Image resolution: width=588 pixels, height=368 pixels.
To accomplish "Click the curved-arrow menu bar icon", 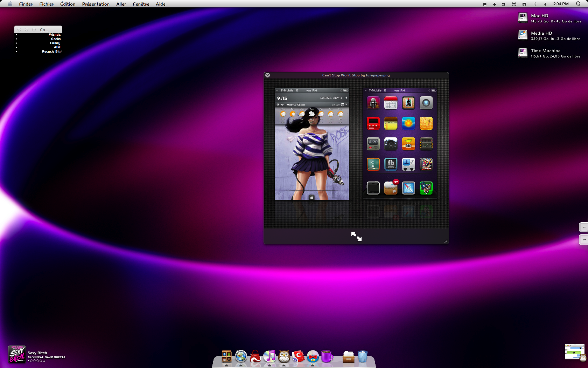I will [x=524, y=4].
